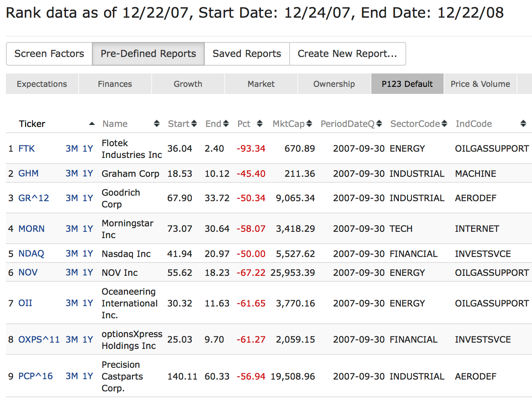
Task: Click the INTERNET industry code cell
Action: [477, 229]
